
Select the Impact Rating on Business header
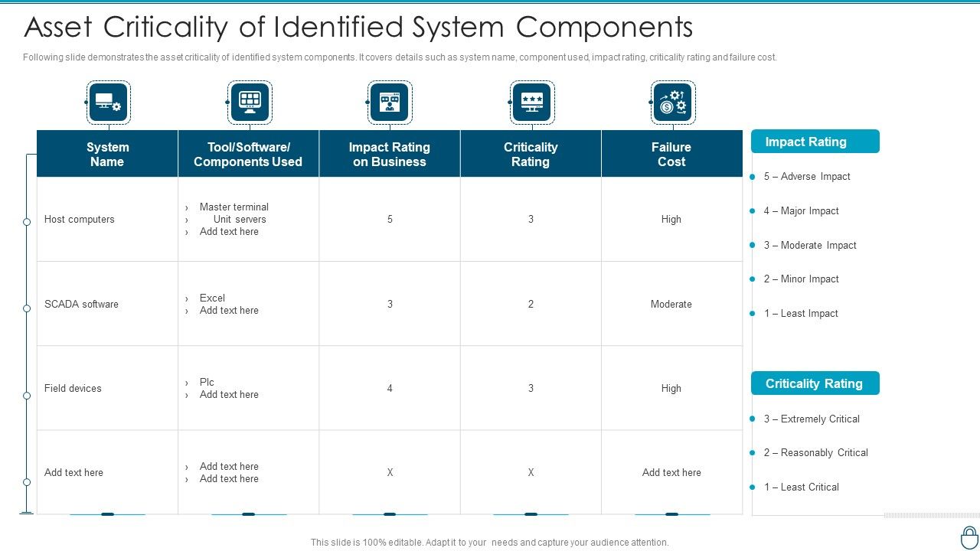[x=390, y=154]
